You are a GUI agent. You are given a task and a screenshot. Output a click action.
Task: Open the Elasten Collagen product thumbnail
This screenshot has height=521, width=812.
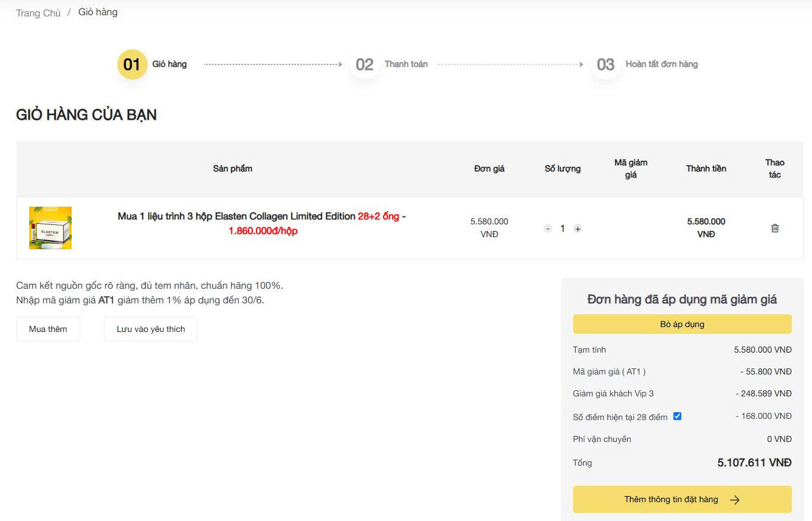pos(50,228)
